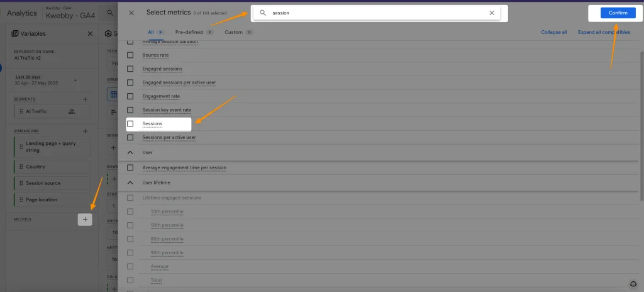Viewport: 644px width, 292px height.
Task: Add a new dimension with plus icon
Action: coord(86,131)
